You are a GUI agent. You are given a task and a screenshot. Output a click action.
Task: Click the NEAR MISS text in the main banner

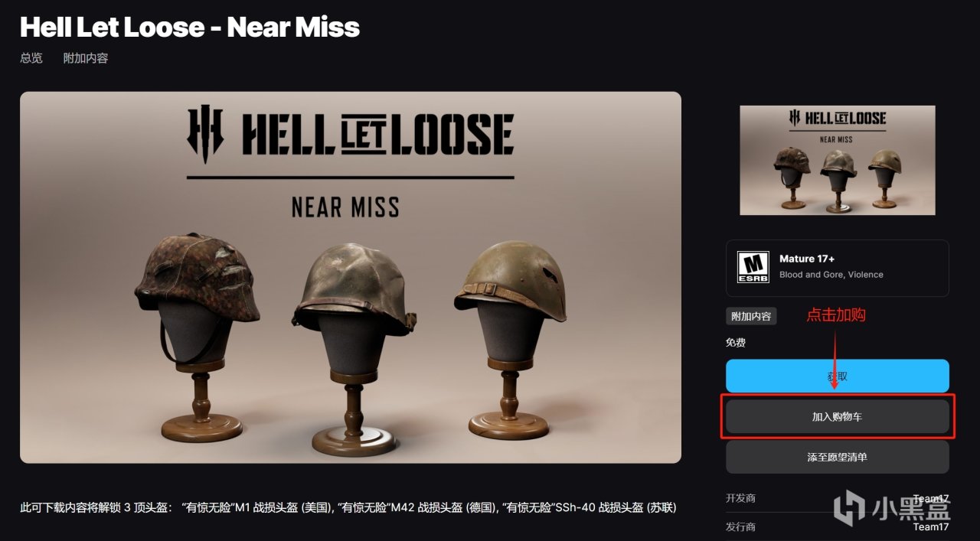coord(345,207)
